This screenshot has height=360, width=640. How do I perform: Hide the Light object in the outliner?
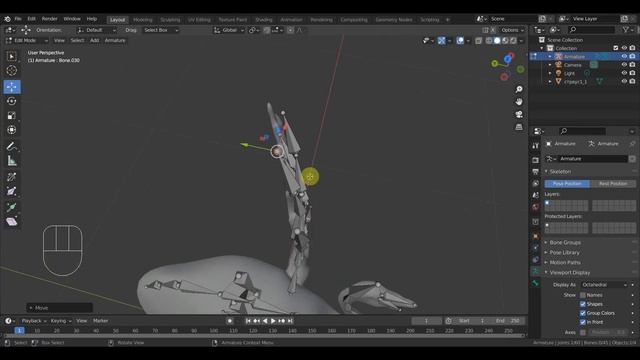point(624,73)
